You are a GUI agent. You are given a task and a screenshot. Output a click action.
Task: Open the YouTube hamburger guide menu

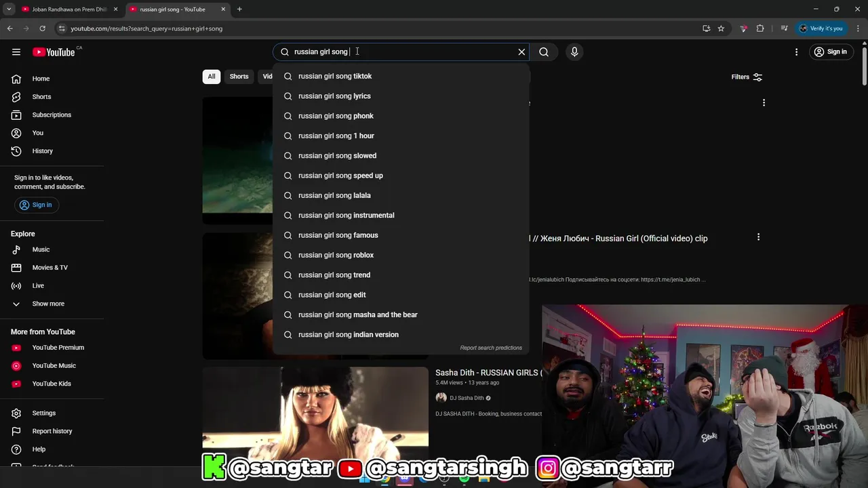(16, 52)
